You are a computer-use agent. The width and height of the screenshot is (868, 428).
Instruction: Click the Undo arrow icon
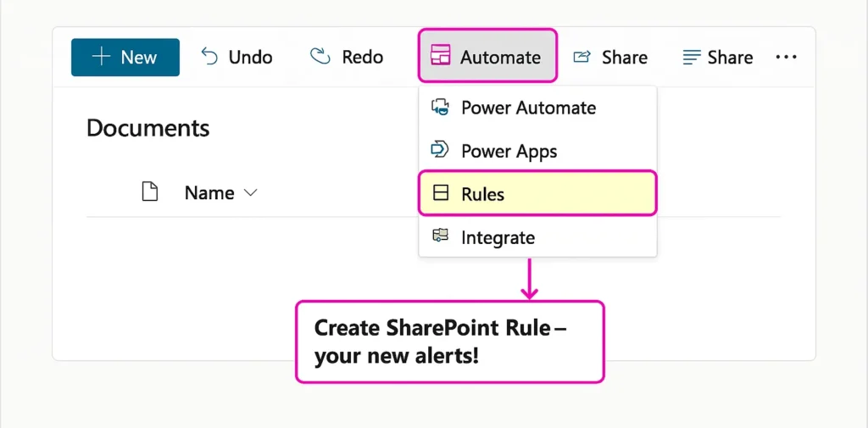(209, 57)
